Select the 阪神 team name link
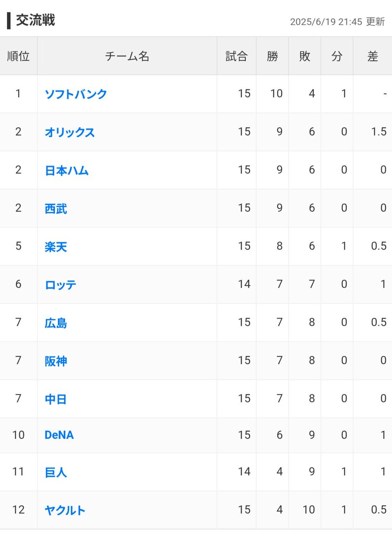The width and height of the screenshot is (392, 536). coord(56,361)
